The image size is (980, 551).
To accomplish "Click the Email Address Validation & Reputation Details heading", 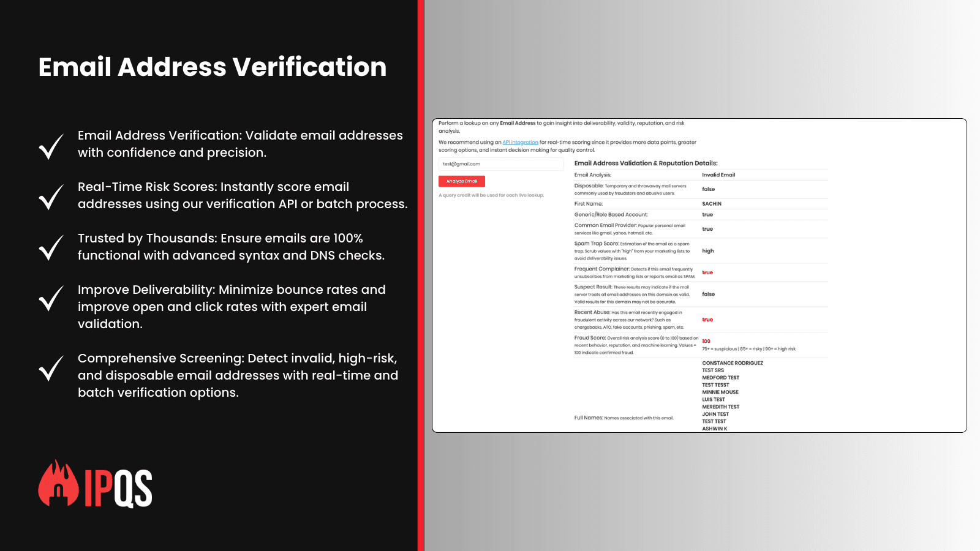I will (x=646, y=163).
